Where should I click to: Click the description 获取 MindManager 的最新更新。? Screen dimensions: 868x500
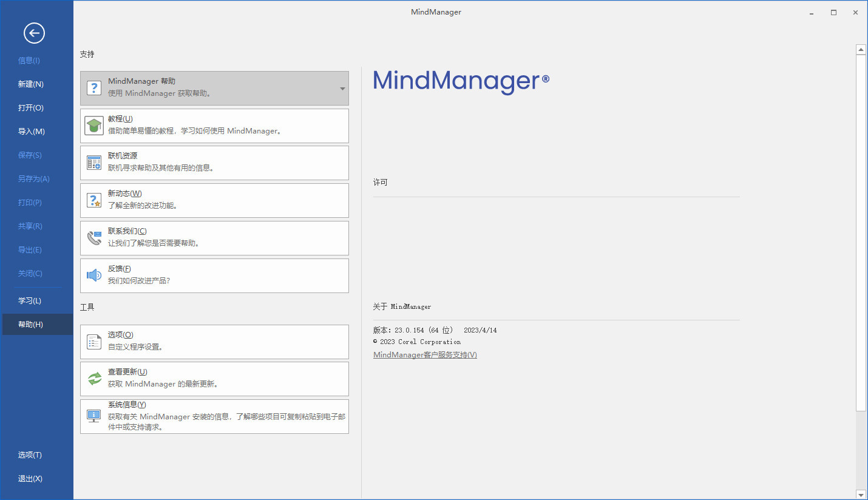pyautogui.click(x=163, y=384)
